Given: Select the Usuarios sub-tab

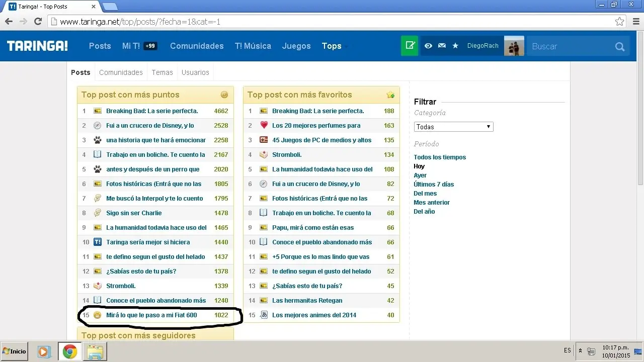Looking at the screenshot, I should (x=195, y=72).
